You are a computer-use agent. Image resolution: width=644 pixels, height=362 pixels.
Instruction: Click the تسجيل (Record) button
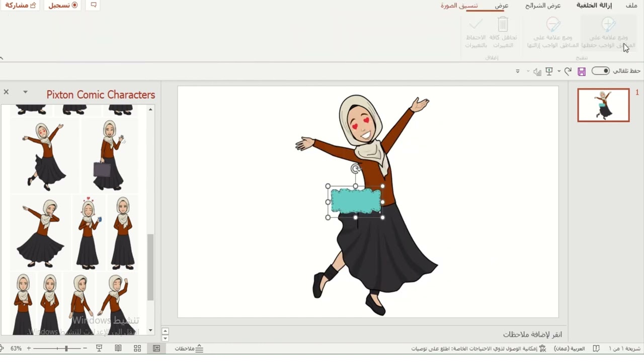(x=63, y=6)
